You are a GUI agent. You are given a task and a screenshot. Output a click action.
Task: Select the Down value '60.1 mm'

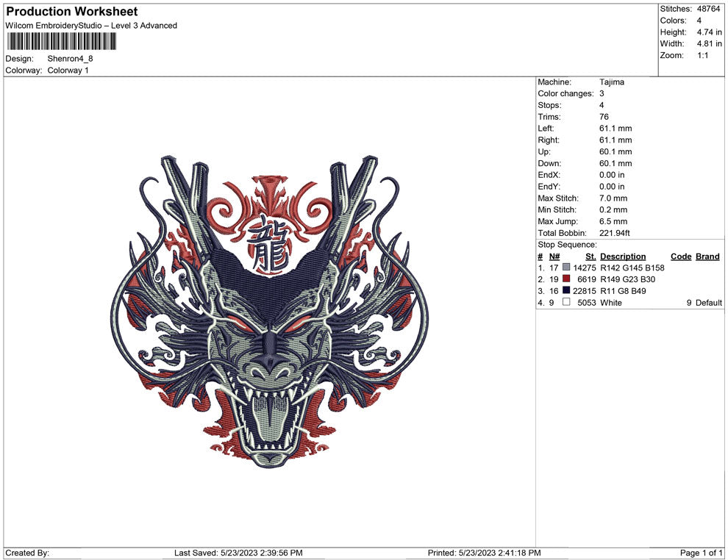[x=615, y=163]
